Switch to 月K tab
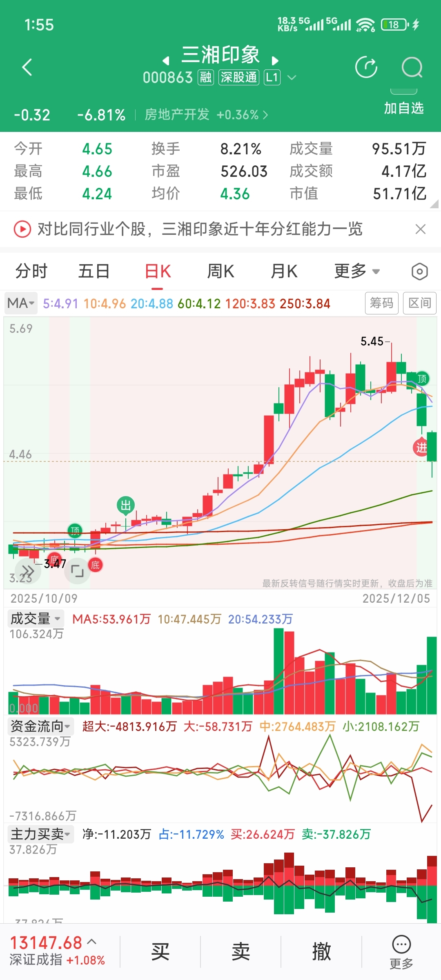The width and height of the screenshot is (441, 980). pos(284,271)
